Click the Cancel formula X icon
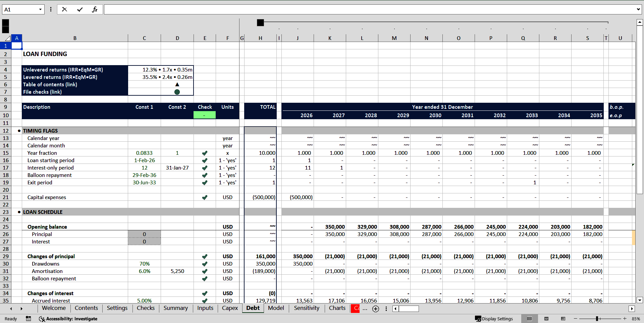The image size is (644, 323). (x=64, y=9)
